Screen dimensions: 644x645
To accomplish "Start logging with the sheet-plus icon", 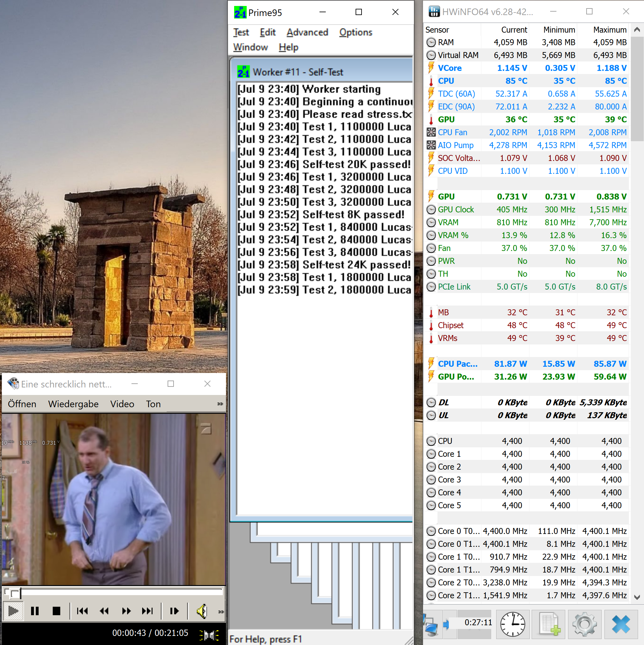I will pos(549,624).
